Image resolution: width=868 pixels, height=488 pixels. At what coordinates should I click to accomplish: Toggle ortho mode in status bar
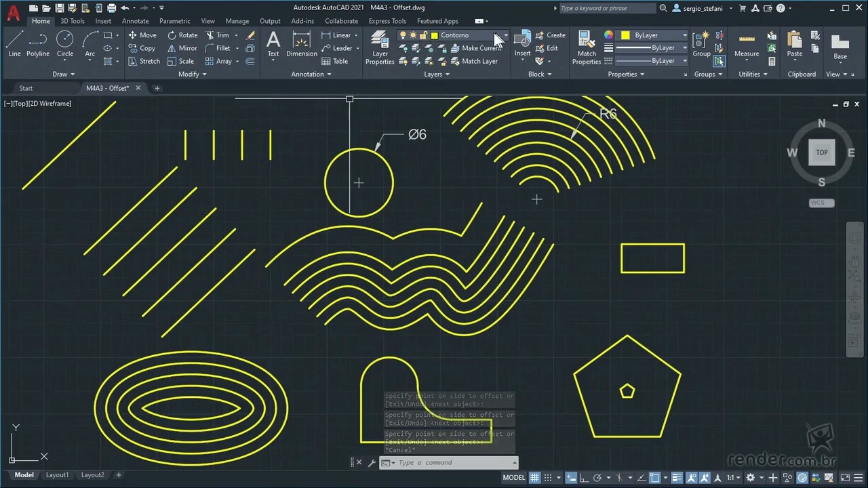585,477
